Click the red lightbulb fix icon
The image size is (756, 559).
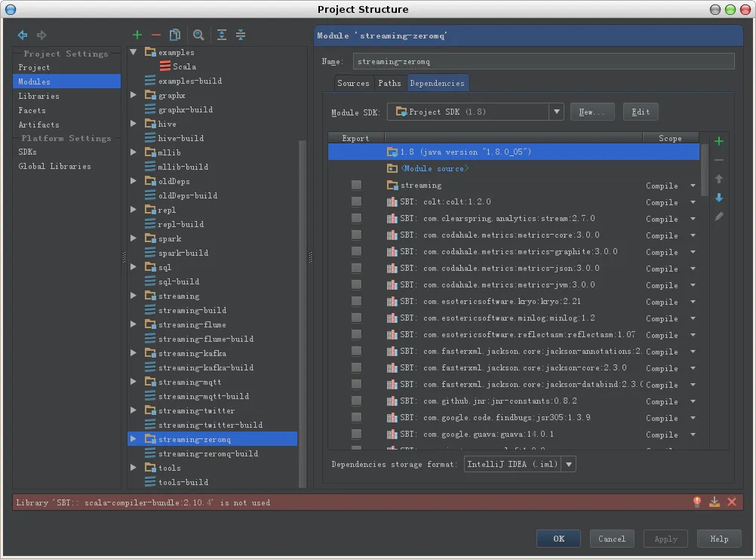pos(696,502)
